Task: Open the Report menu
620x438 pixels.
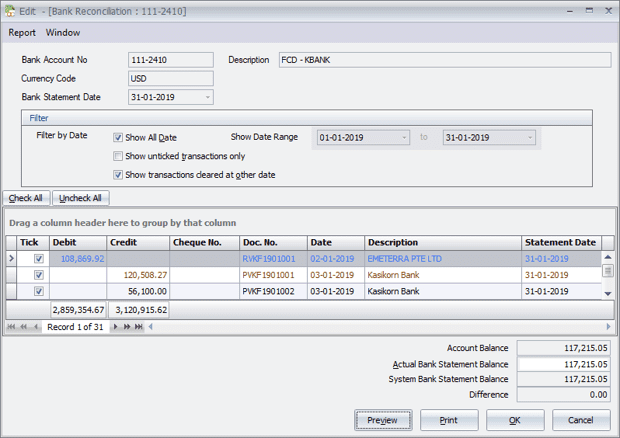Action: click(22, 33)
